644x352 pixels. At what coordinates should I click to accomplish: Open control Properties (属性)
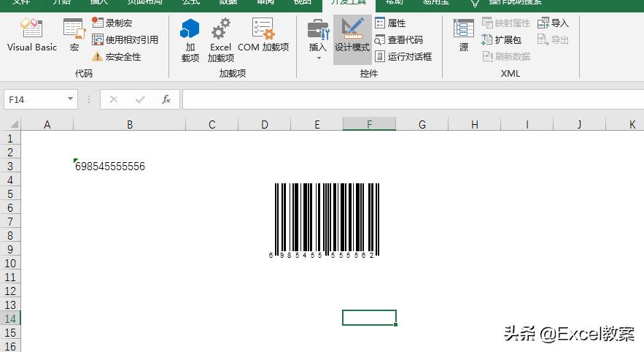point(391,23)
